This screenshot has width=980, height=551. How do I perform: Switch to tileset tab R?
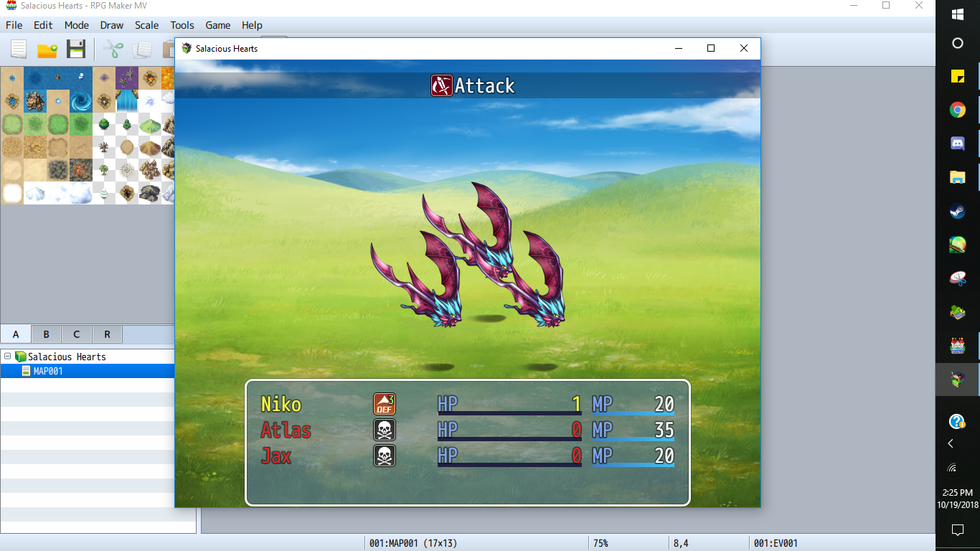[x=107, y=334]
